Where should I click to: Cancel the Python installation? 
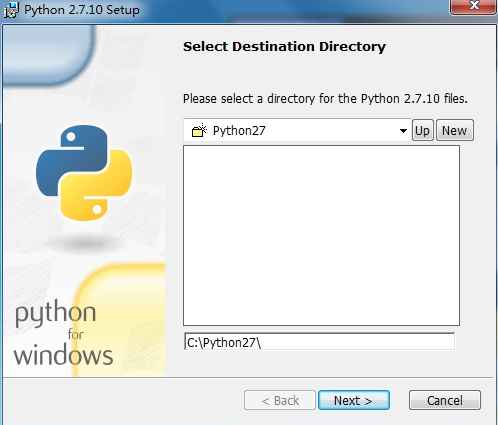pos(445,400)
